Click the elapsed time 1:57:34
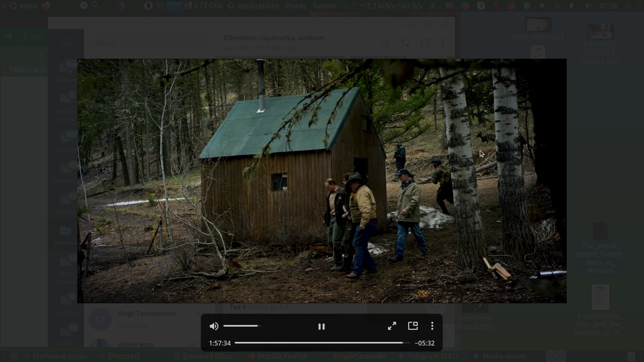Viewport: 644px width, 362px height. tap(220, 343)
